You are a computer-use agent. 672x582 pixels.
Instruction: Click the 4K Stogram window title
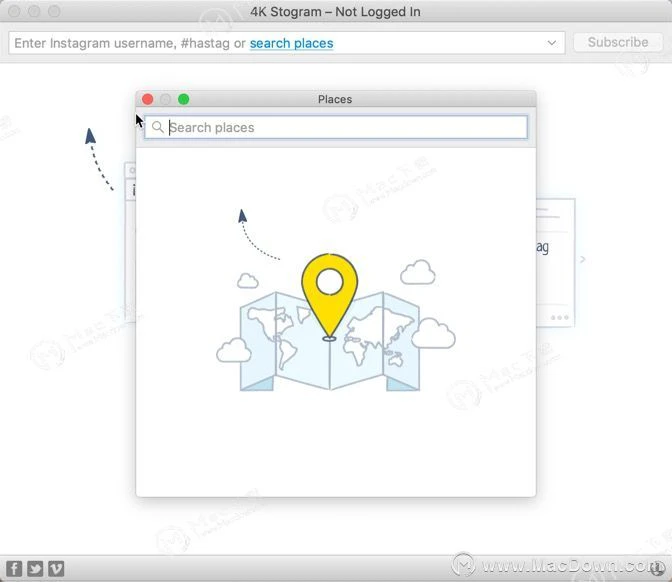pos(335,12)
